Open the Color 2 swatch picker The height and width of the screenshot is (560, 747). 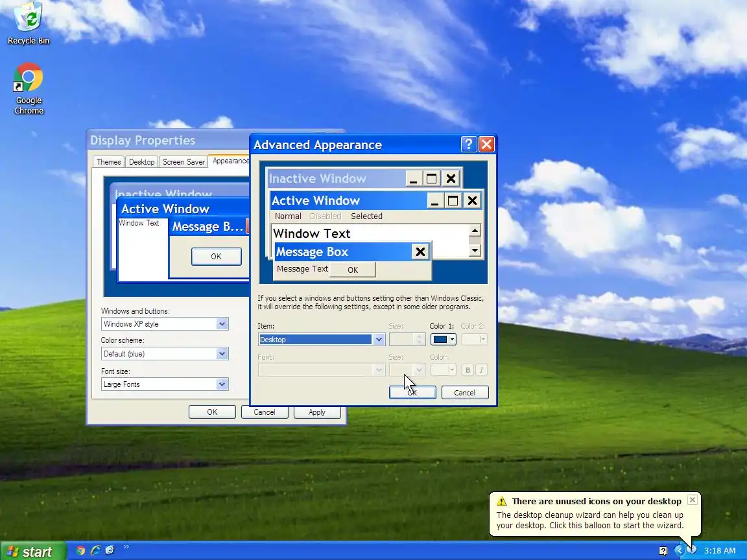475,340
